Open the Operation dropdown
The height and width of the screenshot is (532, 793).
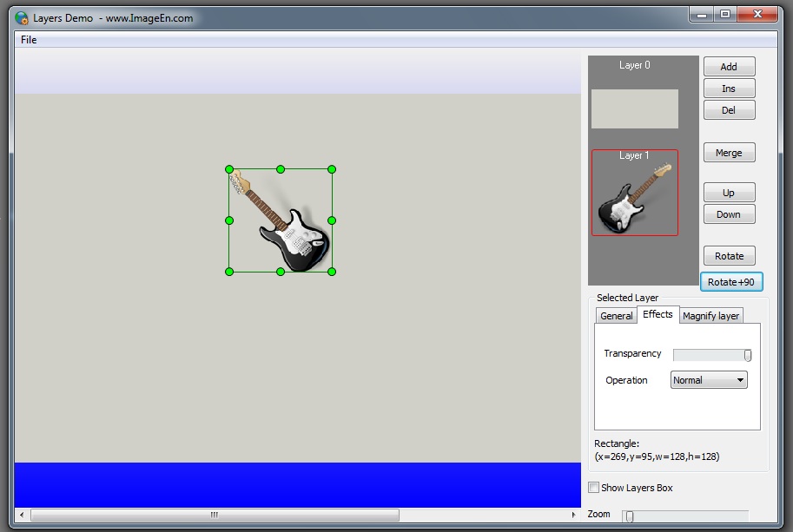[x=709, y=380]
